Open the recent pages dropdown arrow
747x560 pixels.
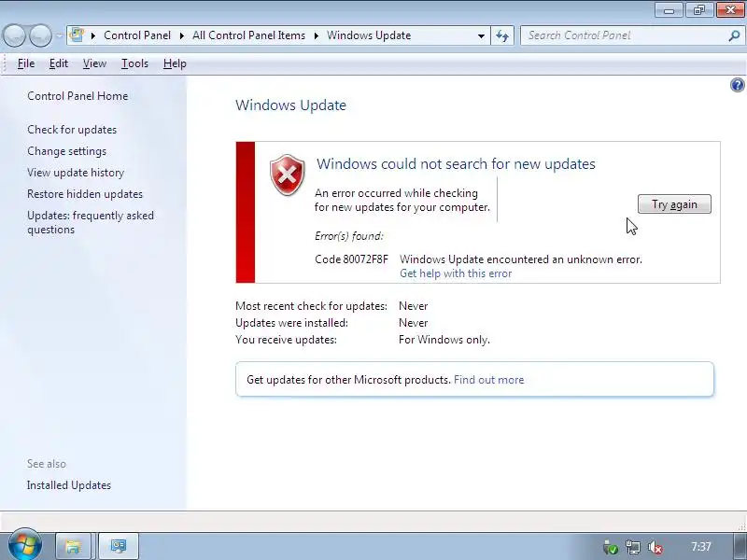(59, 35)
